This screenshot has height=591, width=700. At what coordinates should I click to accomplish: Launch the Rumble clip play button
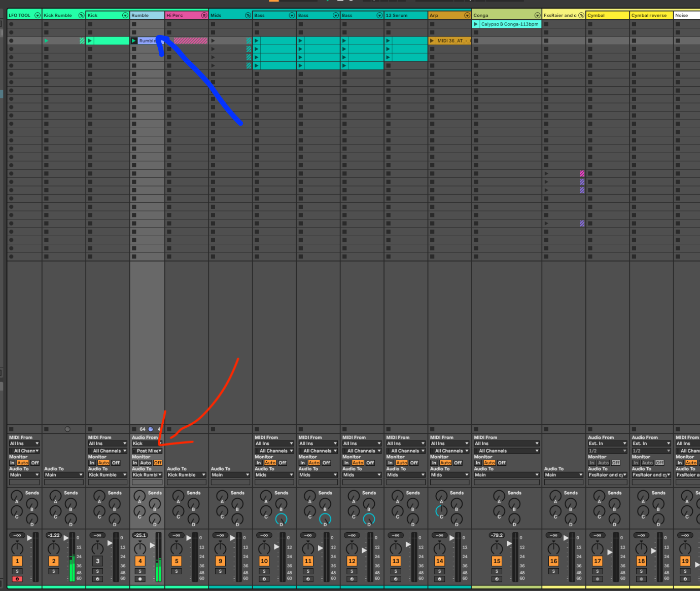134,41
